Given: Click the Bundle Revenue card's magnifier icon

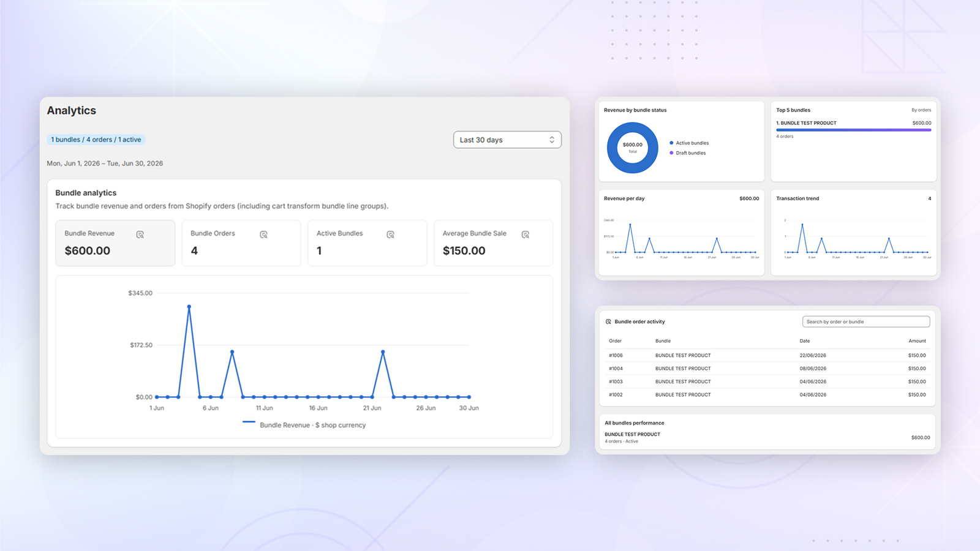Looking at the screenshot, I should (x=140, y=234).
